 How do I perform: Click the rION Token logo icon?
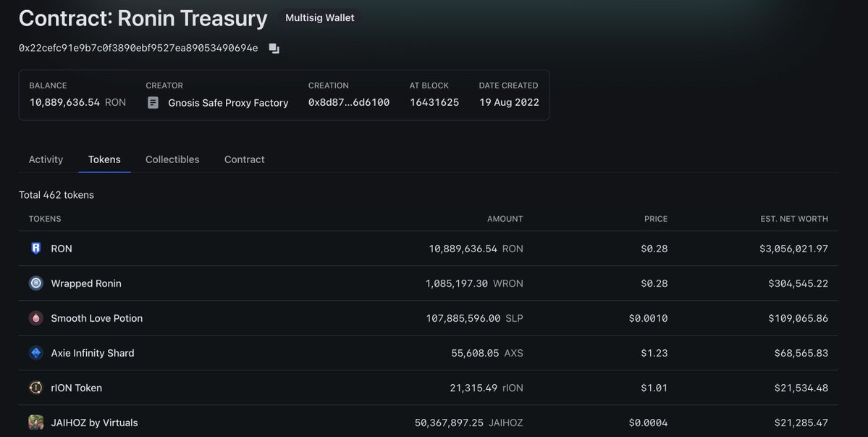click(35, 387)
